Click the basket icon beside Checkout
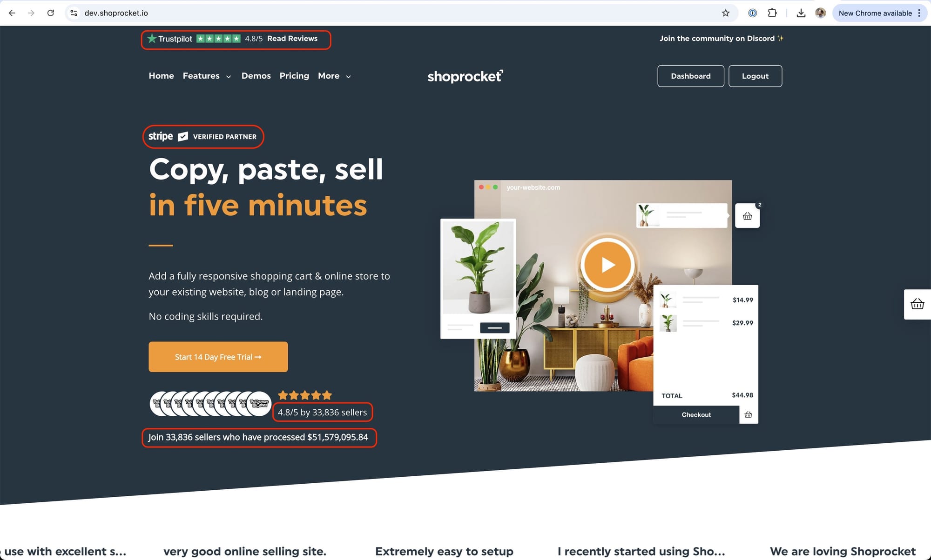 point(749,415)
